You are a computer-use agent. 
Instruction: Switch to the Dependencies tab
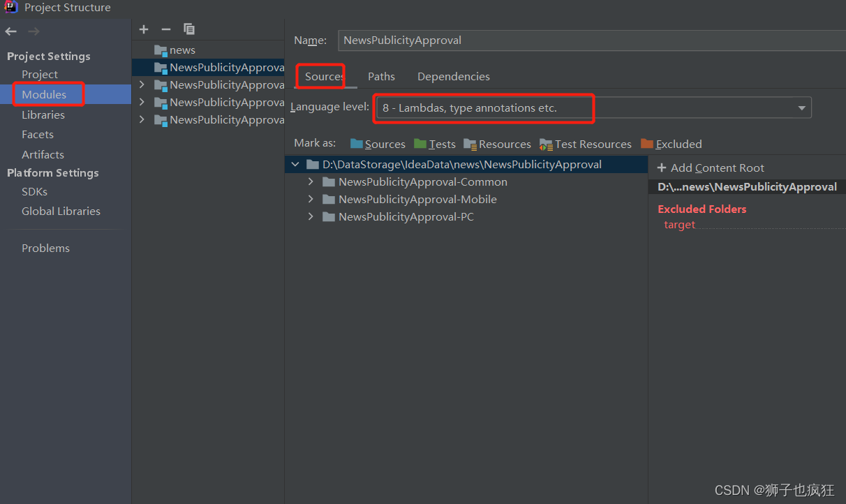pyautogui.click(x=454, y=77)
